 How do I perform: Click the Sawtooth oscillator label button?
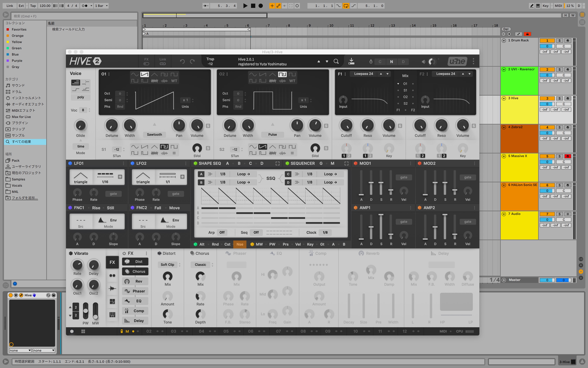(154, 135)
